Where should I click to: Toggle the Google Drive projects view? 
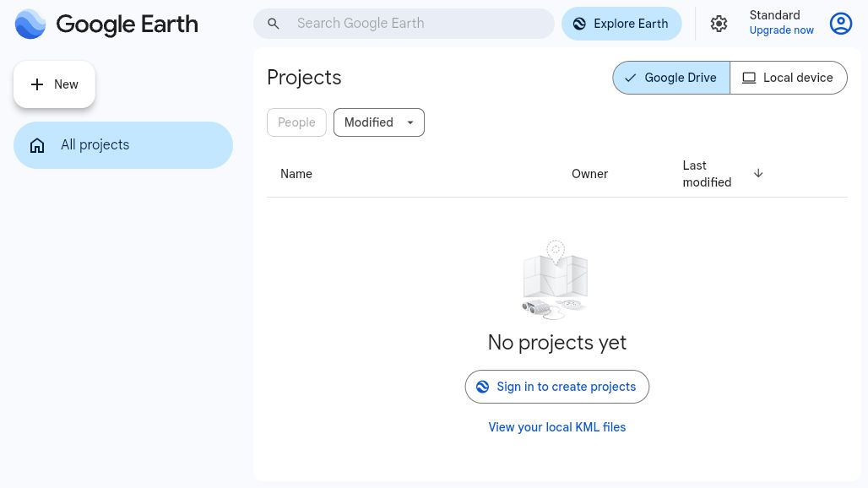(670, 78)
